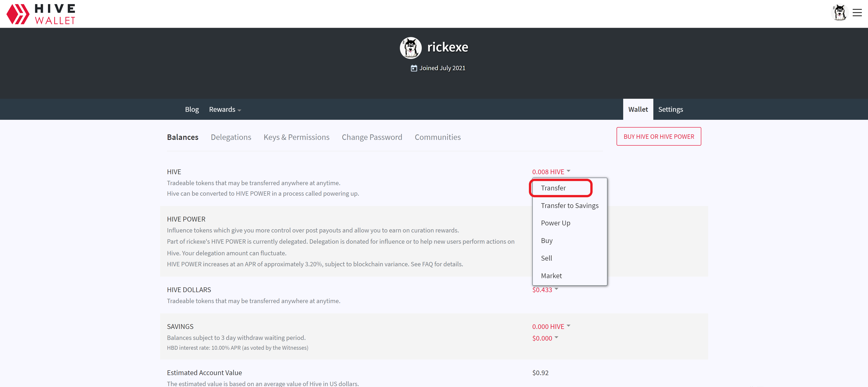Open the Change Password tab
868x387 pixels.
(372, 137)
